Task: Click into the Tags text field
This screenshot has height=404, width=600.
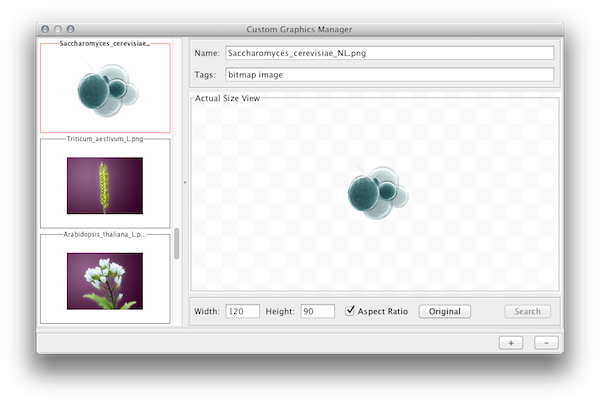Action: [x=388, y=74]
